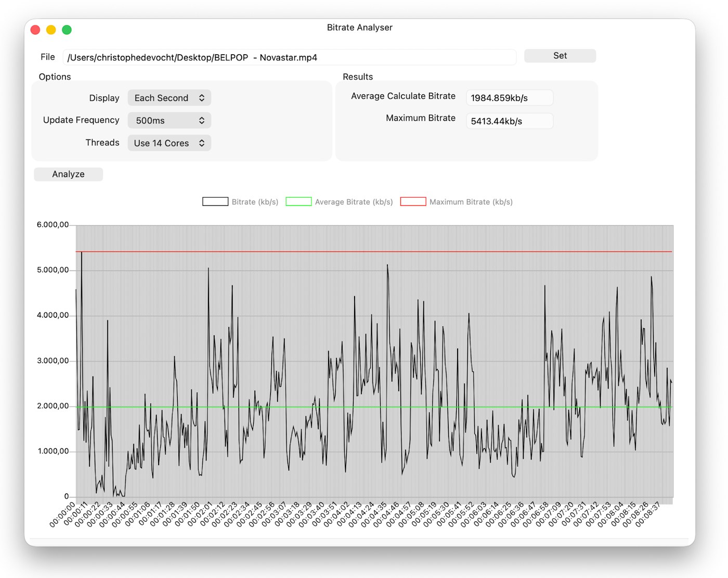Click the Analyze button
Screen dimensions: 728x578
pos(68,174)
